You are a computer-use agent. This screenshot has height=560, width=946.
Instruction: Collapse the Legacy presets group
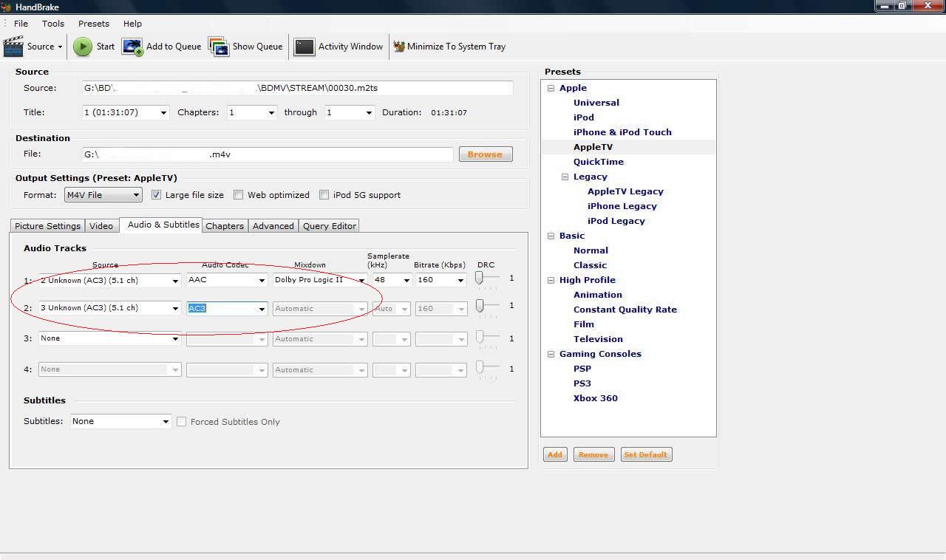pyautogui.click(x=565, y=177)
